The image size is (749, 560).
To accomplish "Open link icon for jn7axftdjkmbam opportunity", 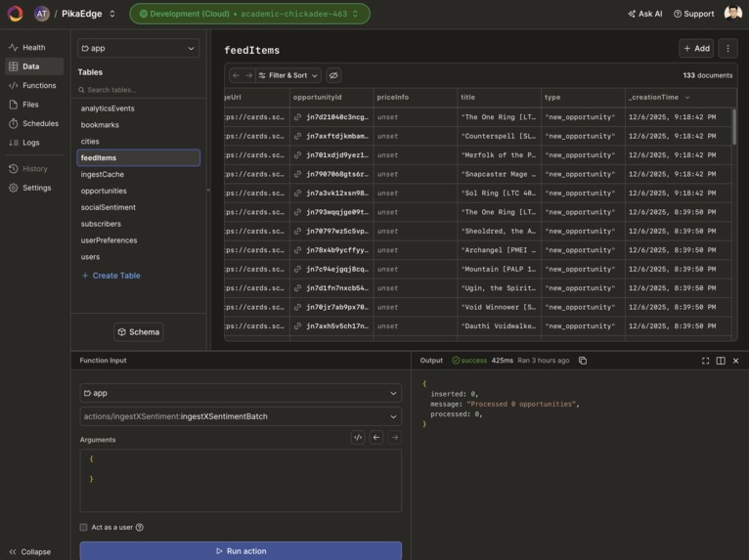I will point(297,136).
